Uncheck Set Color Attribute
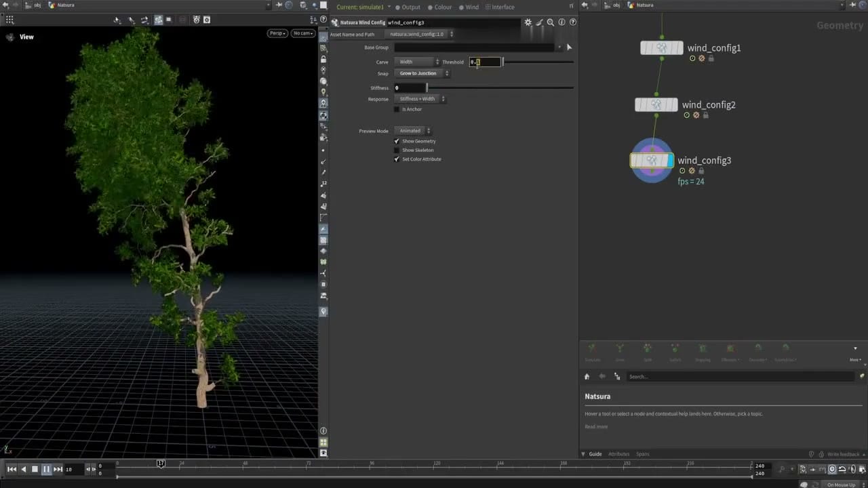The width and height of the screenshot is (868, 488). coord(397,159)
